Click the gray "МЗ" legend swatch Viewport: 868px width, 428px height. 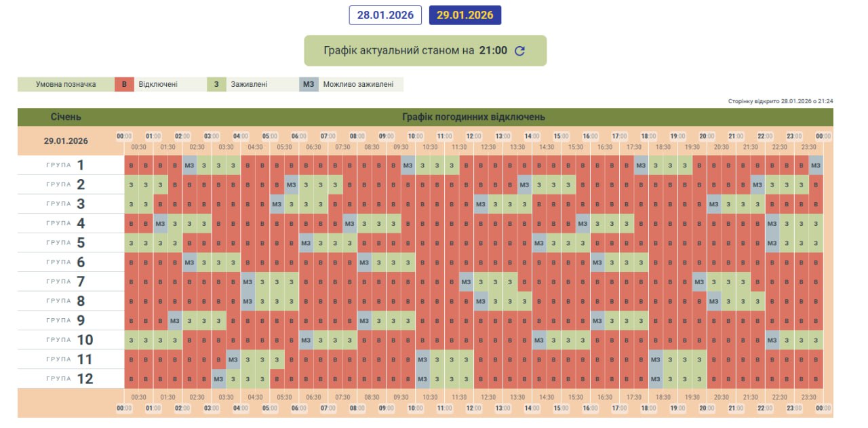coord(309,85)
